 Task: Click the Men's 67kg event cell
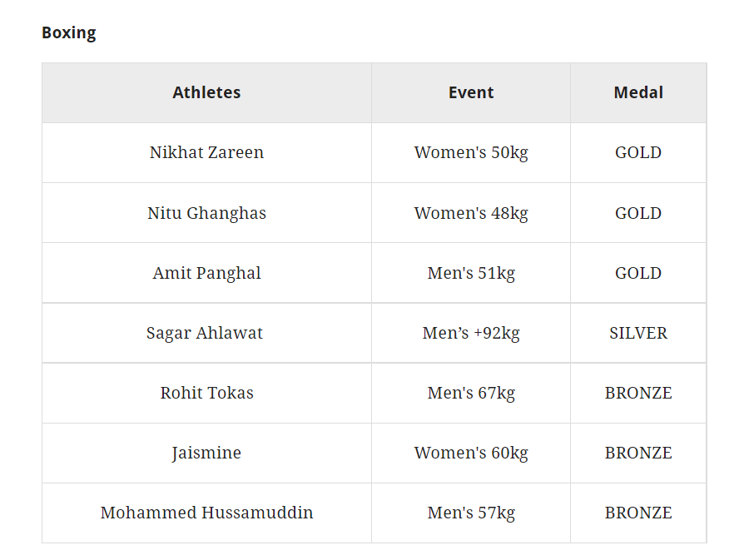pyautogui.click(x=471, y=393)
